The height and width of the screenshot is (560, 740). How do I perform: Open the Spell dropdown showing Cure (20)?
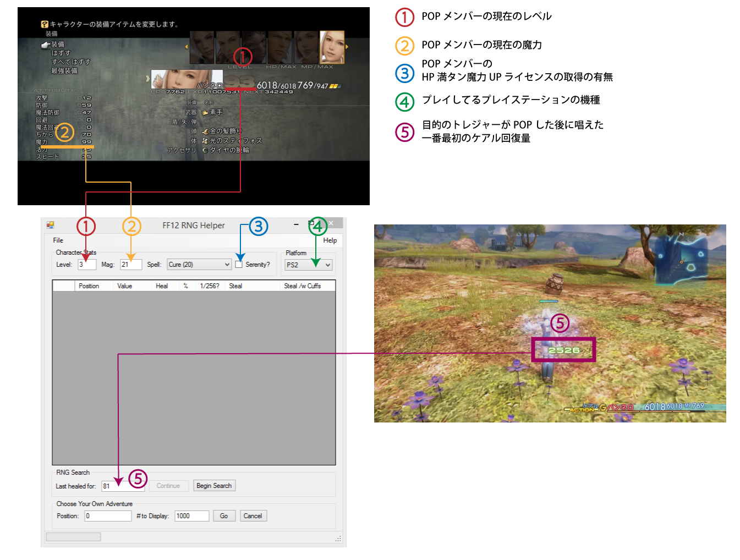coord(199,265)
